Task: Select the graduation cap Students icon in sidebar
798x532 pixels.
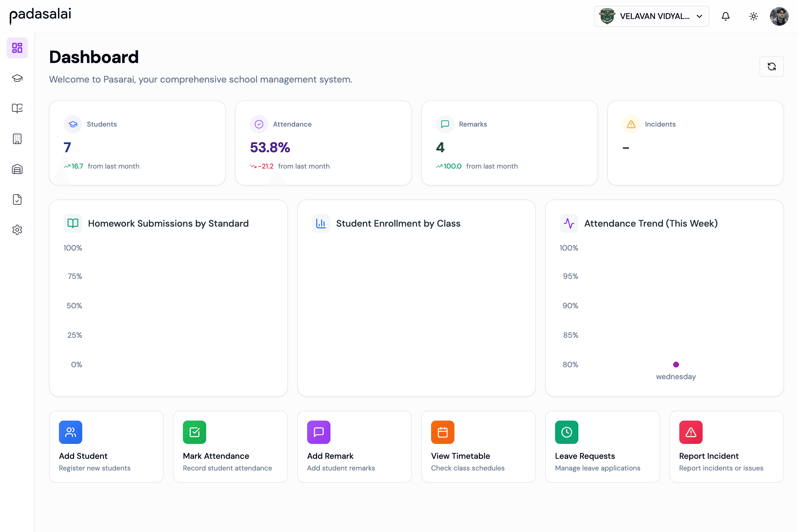Action: point(17,78)
